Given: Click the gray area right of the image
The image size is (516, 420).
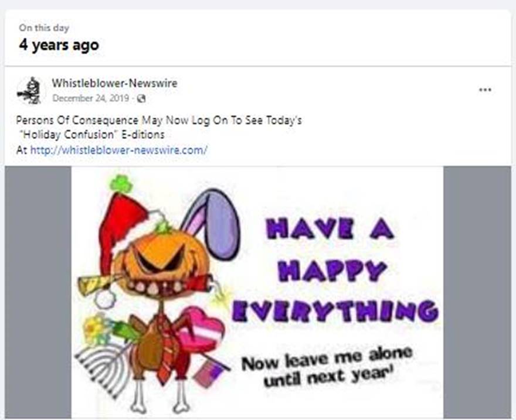Looking at the screenshot, I should coord(477,292).
